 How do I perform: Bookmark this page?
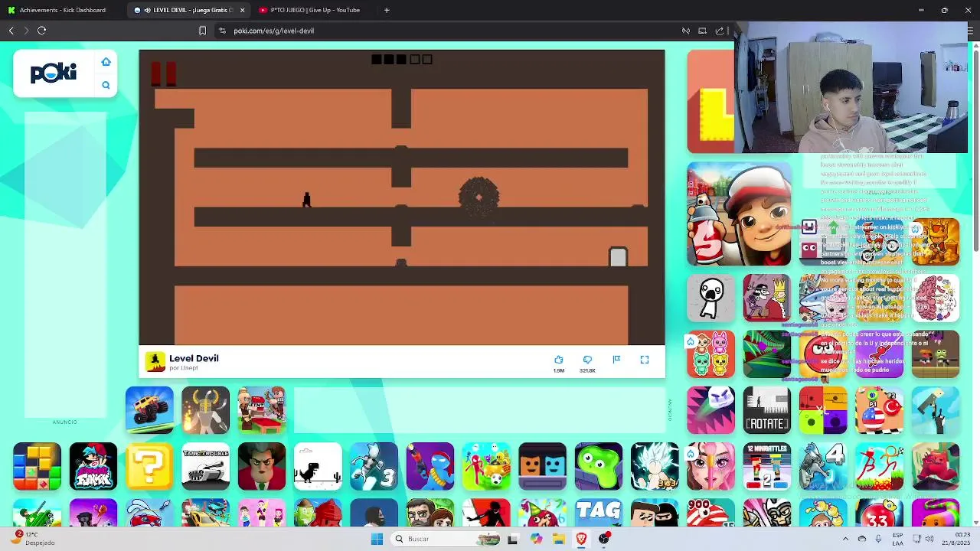click(202, 31)
